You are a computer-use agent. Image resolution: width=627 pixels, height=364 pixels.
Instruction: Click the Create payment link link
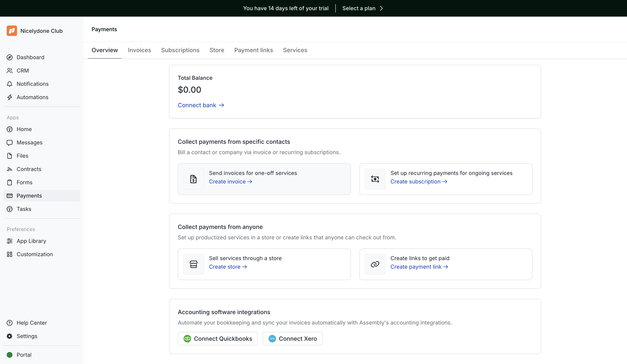pos(419,267)
